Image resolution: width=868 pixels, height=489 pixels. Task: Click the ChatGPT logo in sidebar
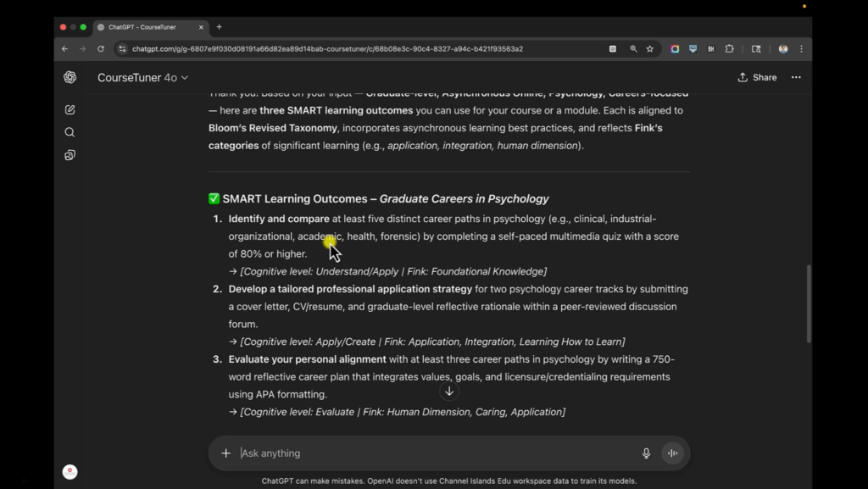pyautogui.click(x=70, y=77)
